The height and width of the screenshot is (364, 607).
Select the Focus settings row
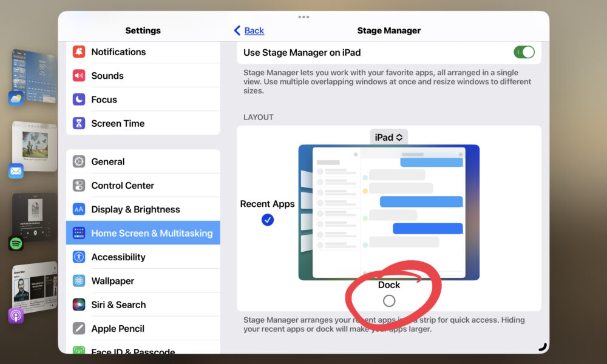coord(143,99)
